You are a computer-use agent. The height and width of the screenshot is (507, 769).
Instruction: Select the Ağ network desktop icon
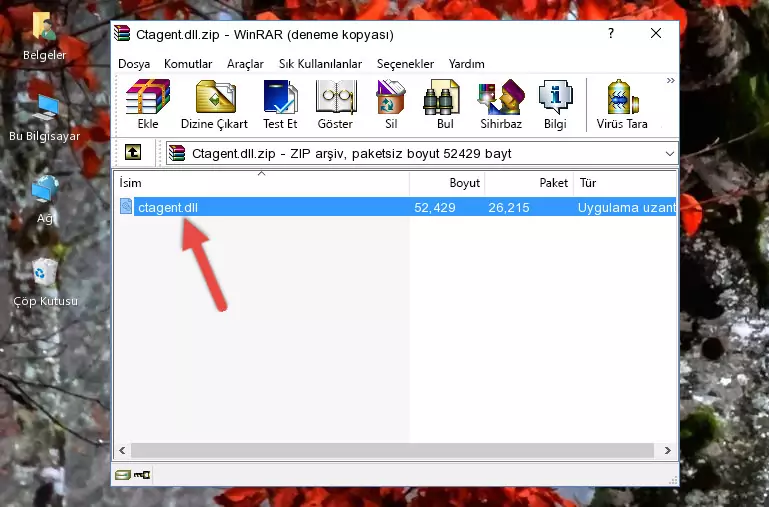[x=45, y=200]
